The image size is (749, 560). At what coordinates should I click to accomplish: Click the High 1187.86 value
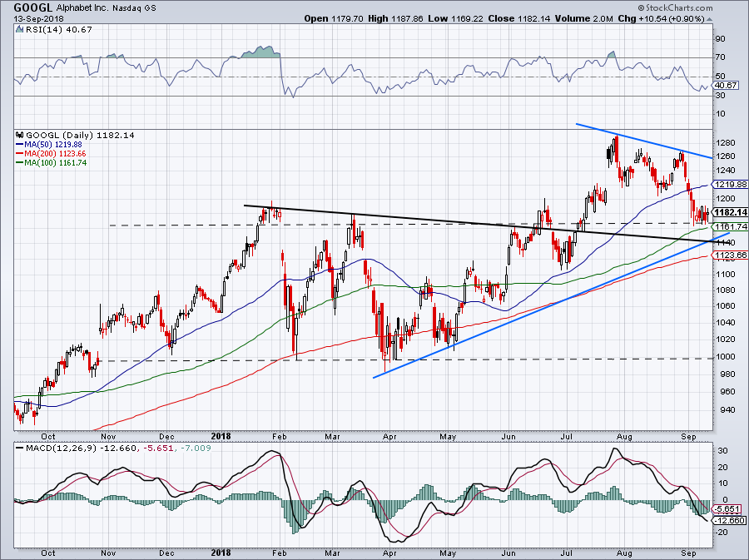click(396, 18)
